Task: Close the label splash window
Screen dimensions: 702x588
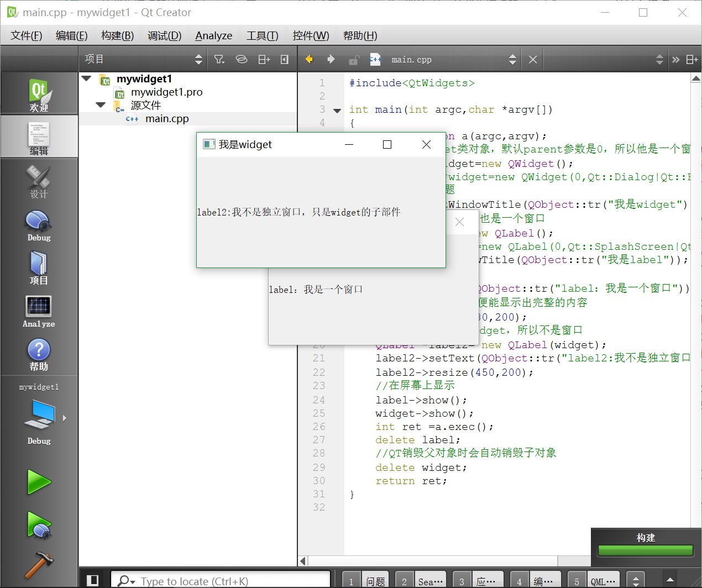Action: click(459, 222)
